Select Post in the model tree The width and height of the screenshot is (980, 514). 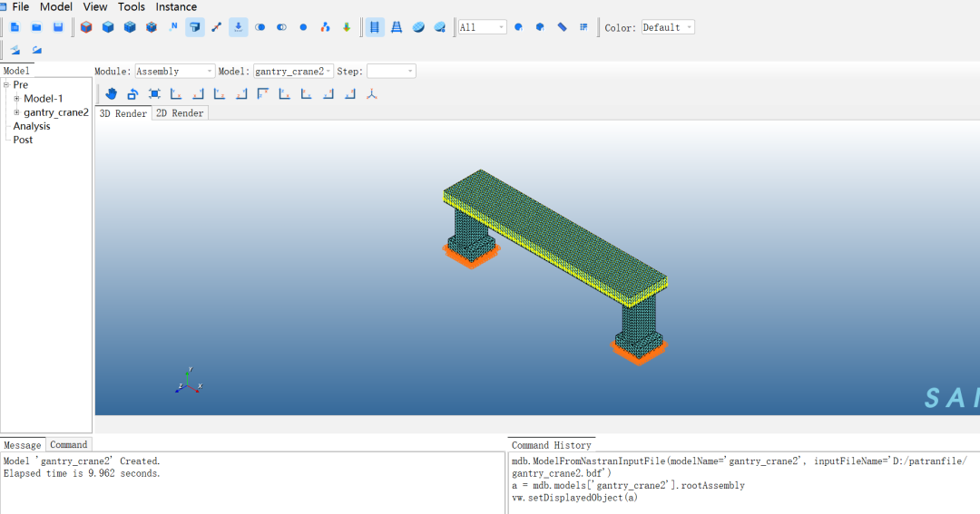click(23, 140)
